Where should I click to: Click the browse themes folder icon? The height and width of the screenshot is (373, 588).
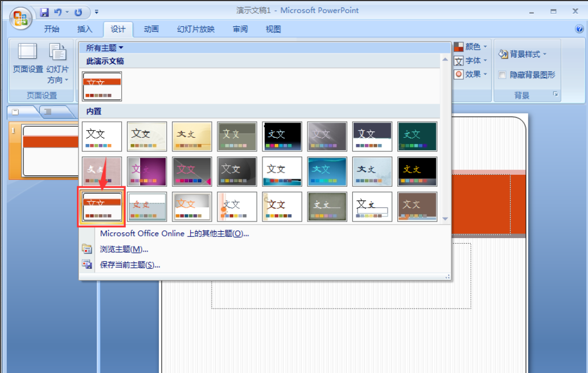(87, 249)
